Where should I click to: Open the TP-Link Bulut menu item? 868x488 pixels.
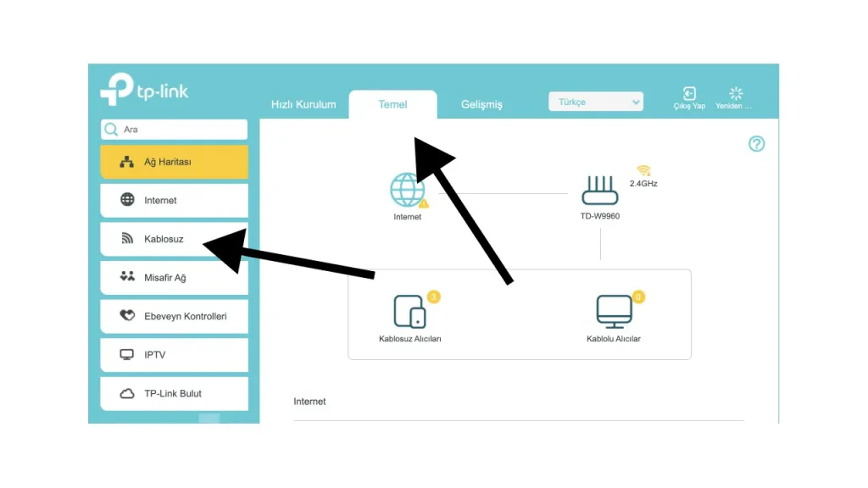174,393
